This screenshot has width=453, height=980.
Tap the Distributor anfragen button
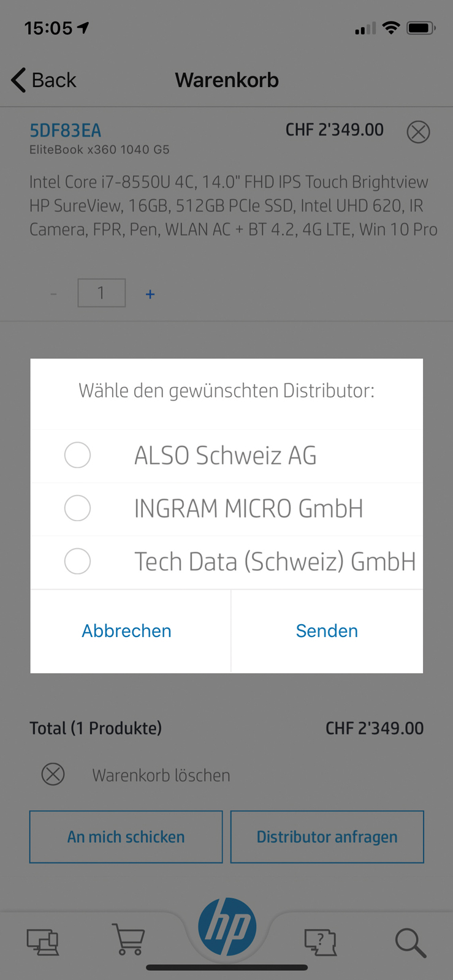coord(327,837)
